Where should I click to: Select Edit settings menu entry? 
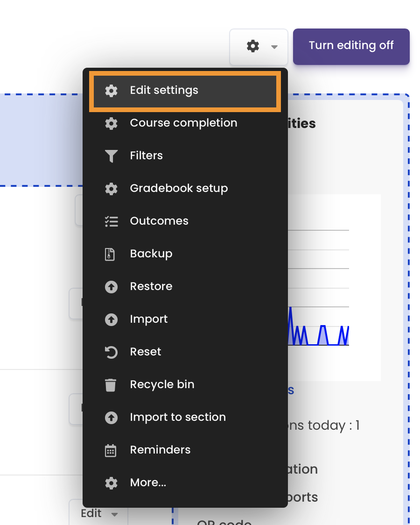pos(185,91)
